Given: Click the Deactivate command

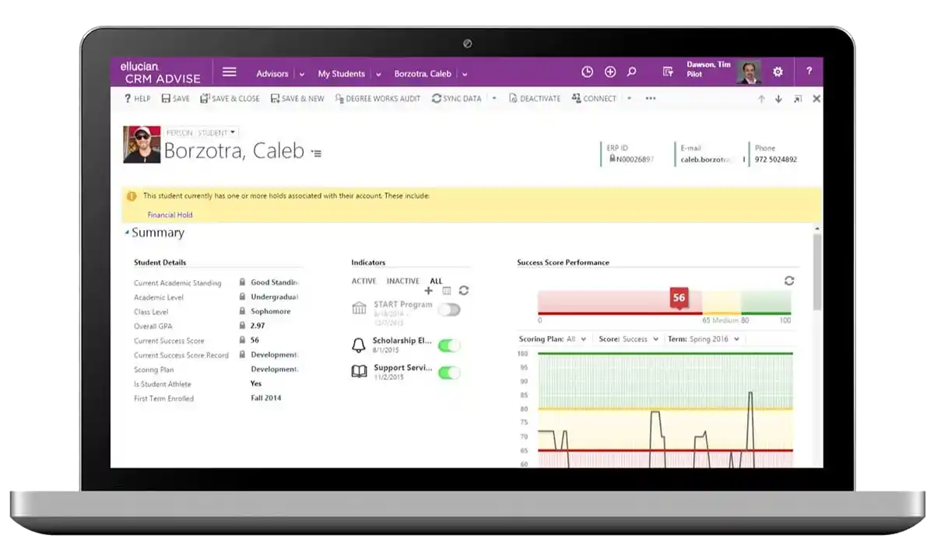Looking at the screenshot, I should tap(535, 99).
